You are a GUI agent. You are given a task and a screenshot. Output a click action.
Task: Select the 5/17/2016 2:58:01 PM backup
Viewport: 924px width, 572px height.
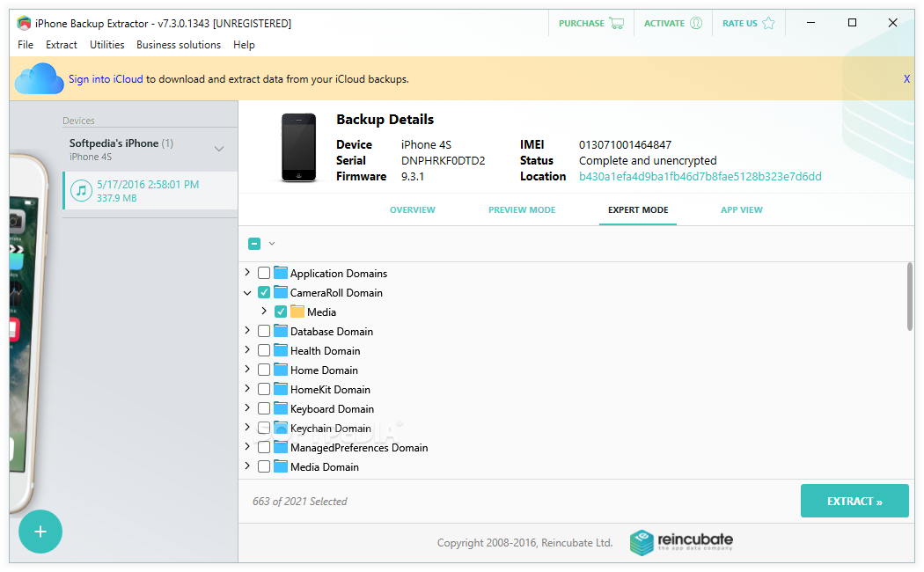(x=150, y=191)
